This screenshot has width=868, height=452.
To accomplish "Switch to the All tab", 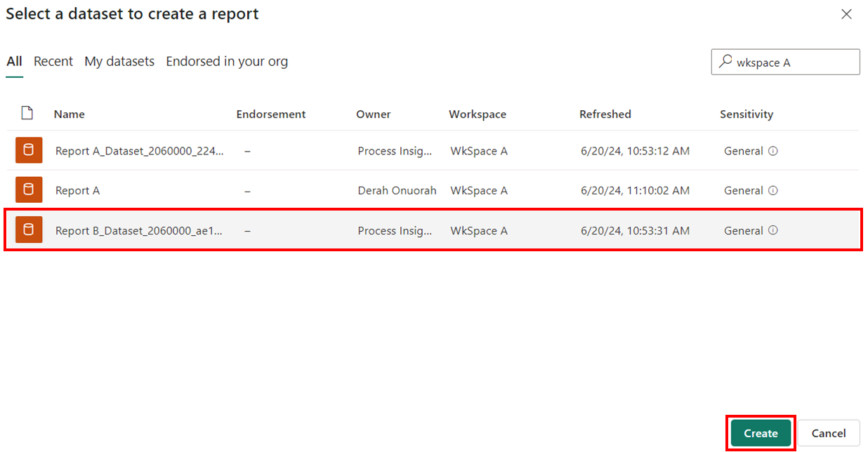I will pos(14,61).
